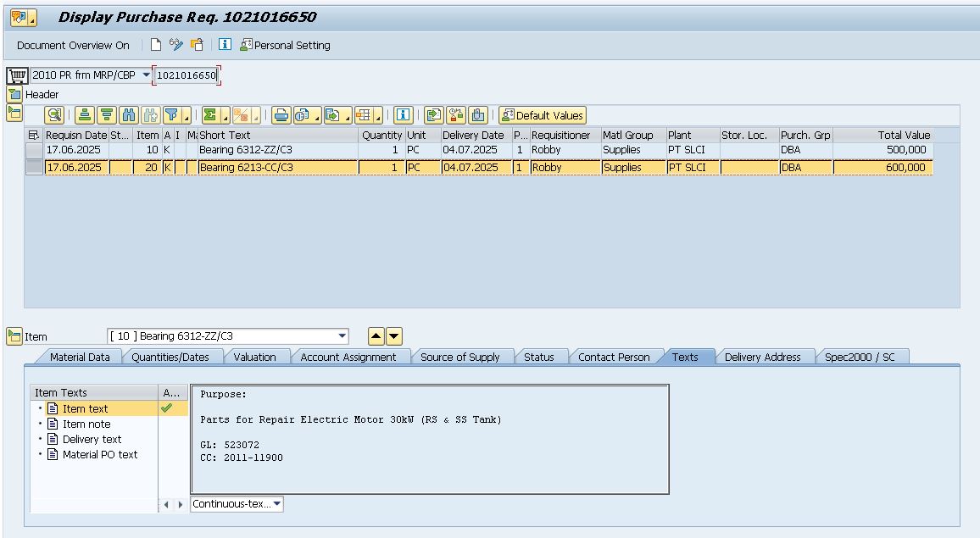Open Other Purchase Requisition folder icon
Viewport: 980px width, 538px height.
pyautogui.click(x=197, y=45)
